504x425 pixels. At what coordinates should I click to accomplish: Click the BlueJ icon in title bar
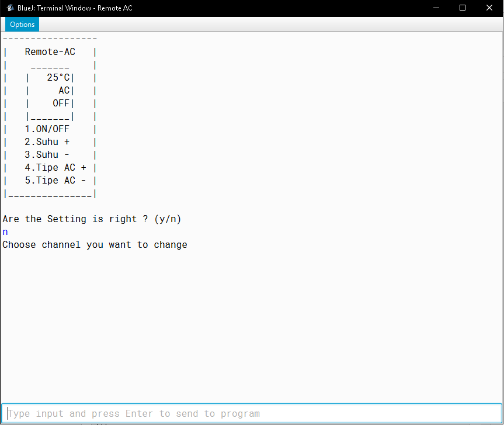click(10, 8)
